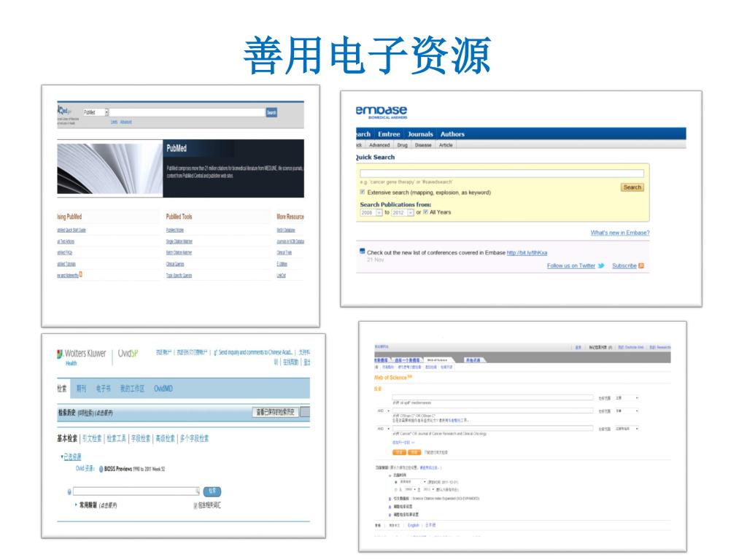Screen dimensions: 747x560
Task: Switch to the Advanced sub-tab in Embase
Action: tap(379, 145)
